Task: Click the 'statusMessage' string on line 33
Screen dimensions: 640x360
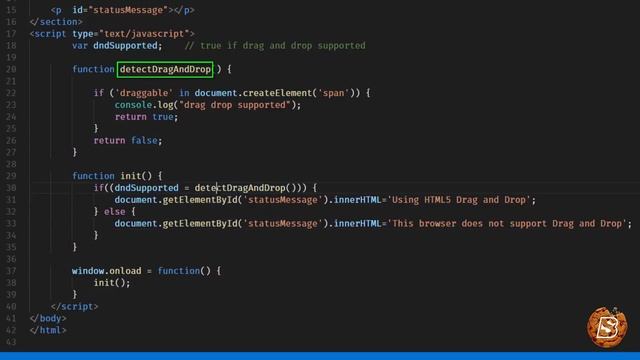Action: coord(283,223)
